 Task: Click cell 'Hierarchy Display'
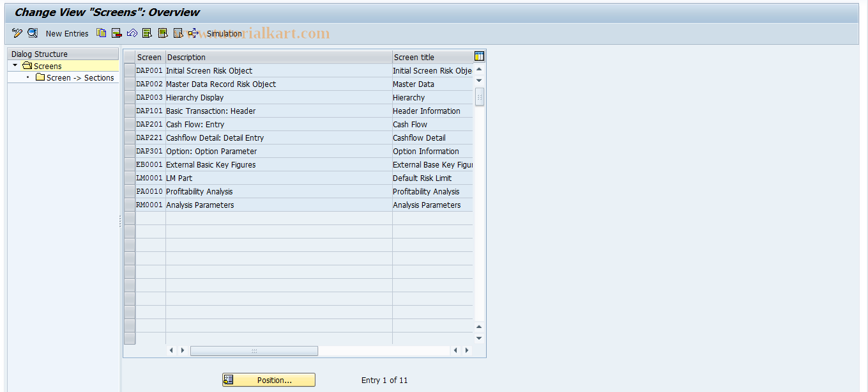pyautogui.click(x=278, y=97)
